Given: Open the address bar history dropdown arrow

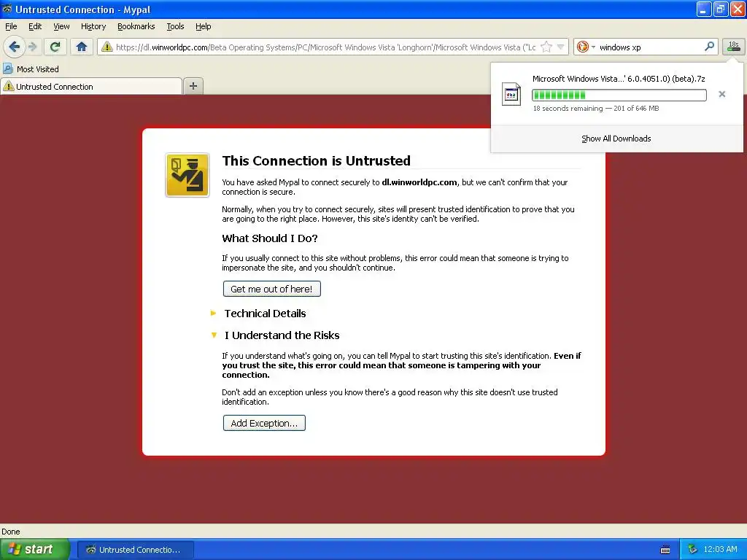Looking at the screenshot, I should click(x=561, y=47).
